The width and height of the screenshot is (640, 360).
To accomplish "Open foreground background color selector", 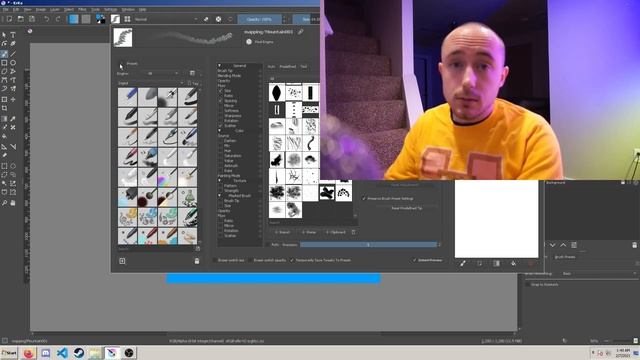I will pos(100,19).
